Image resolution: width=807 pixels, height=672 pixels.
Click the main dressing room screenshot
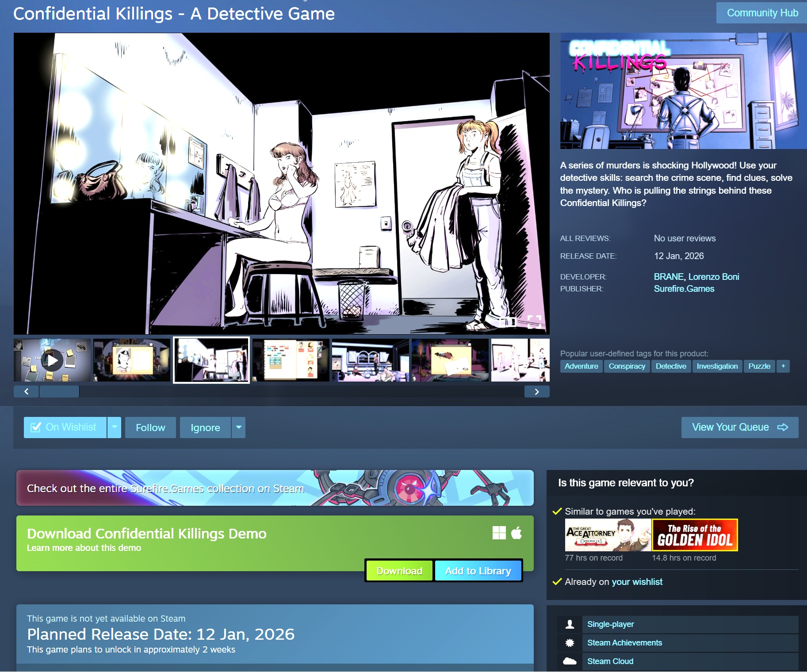click(282, 183)
